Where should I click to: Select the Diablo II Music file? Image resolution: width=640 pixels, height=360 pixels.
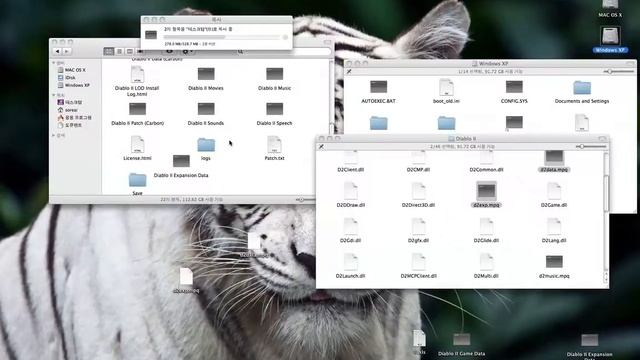pos(274,79)
